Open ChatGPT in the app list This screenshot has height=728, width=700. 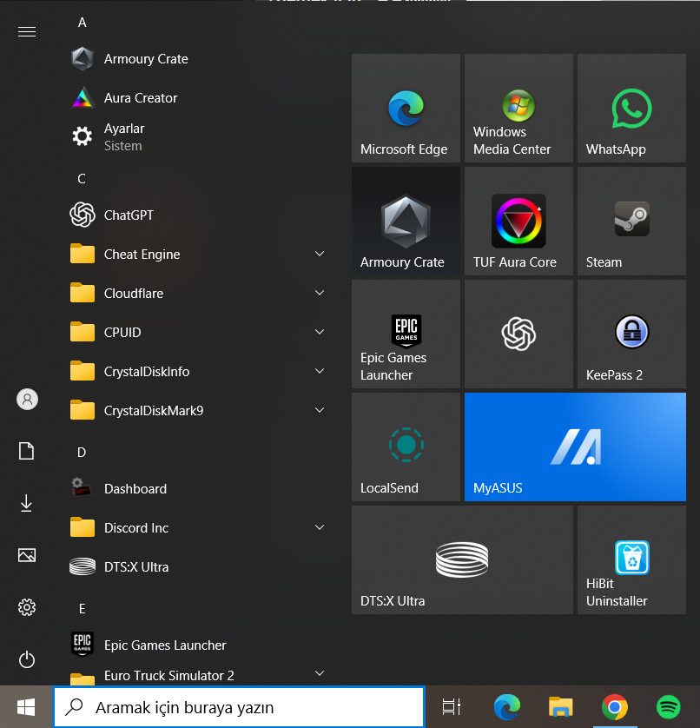[197, 215]
